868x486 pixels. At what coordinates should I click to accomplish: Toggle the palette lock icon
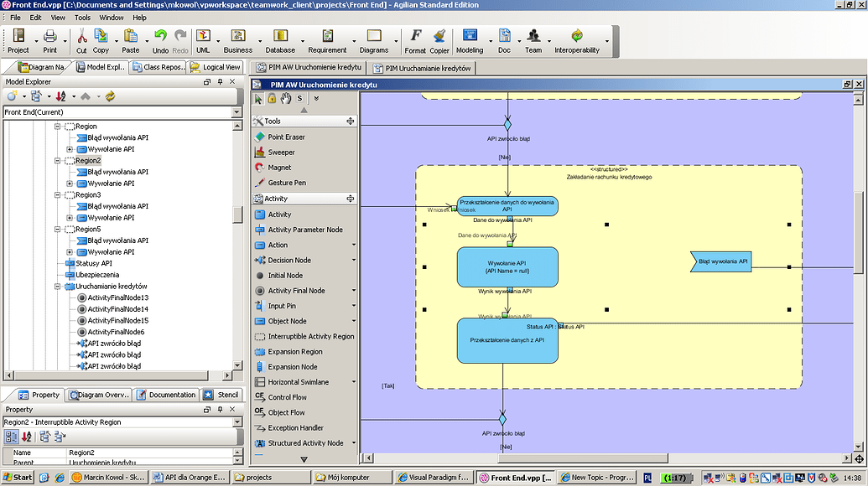tap(272, 98)
